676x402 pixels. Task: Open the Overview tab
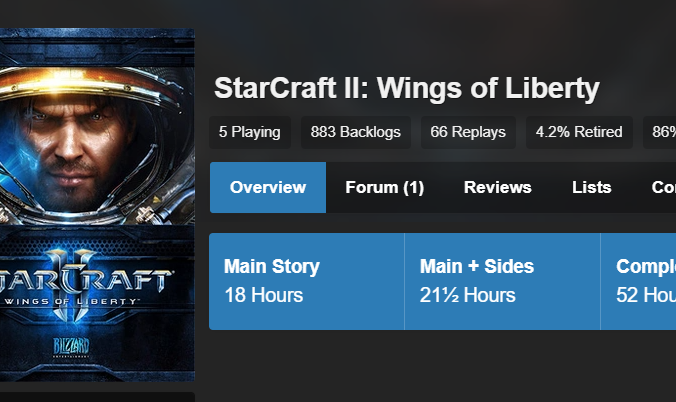268,187
